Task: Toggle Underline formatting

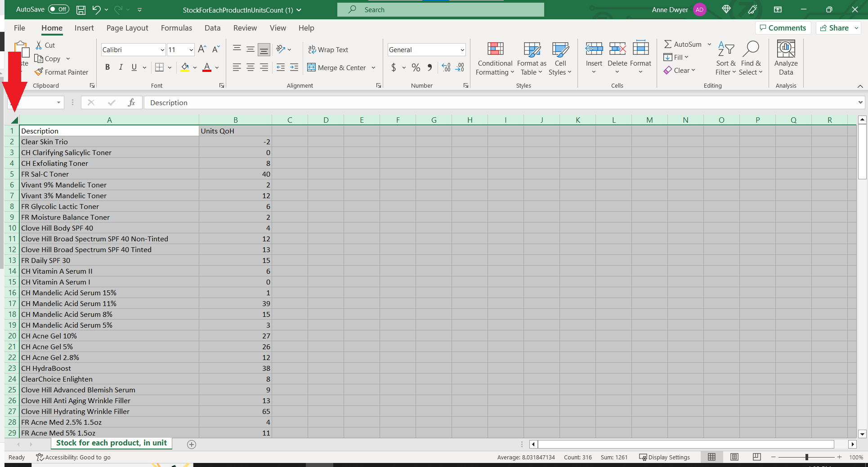Action: point(134,67)
